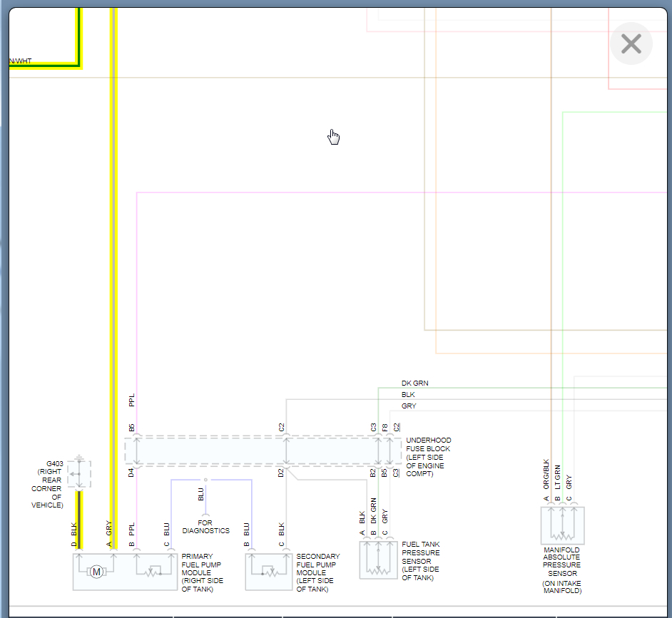Select the Secondary Fuel Pump Module label

317,572
